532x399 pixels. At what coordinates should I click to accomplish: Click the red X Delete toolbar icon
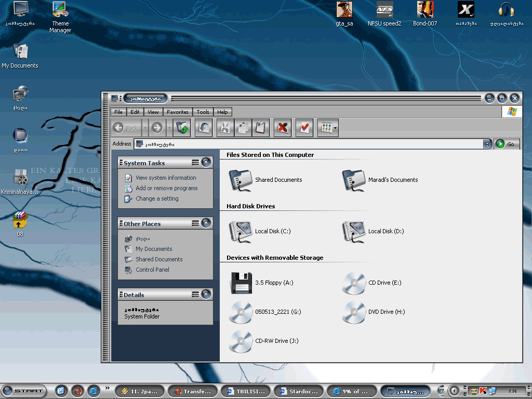pyautogui.click(x=283, y=127)
